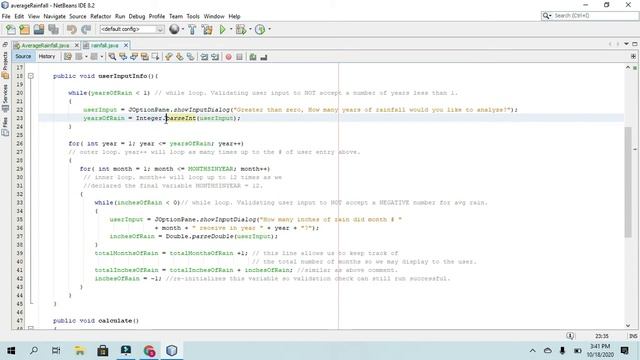
Task: Click the Redo arrow icon
Action: pyautogui.click(x=86, y=29)
